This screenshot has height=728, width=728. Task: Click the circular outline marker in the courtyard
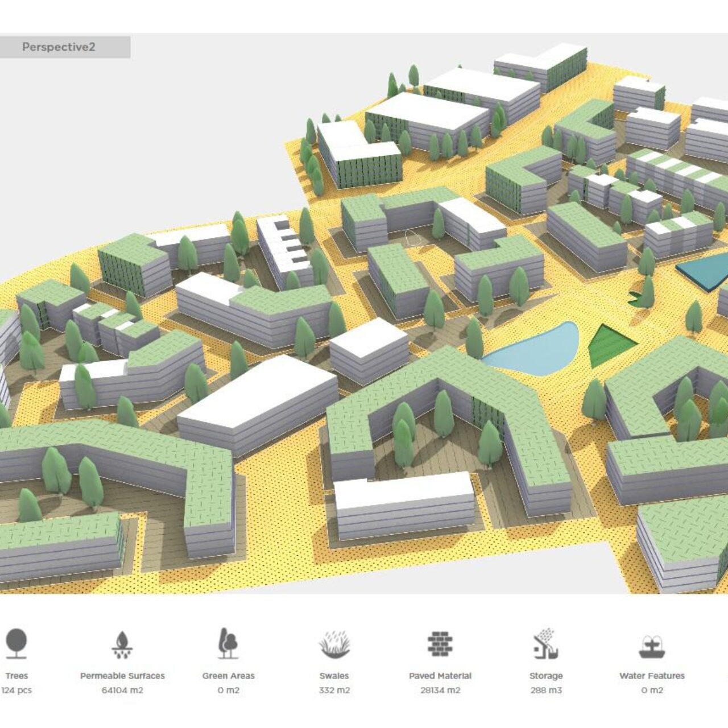(x=413, y=237)
